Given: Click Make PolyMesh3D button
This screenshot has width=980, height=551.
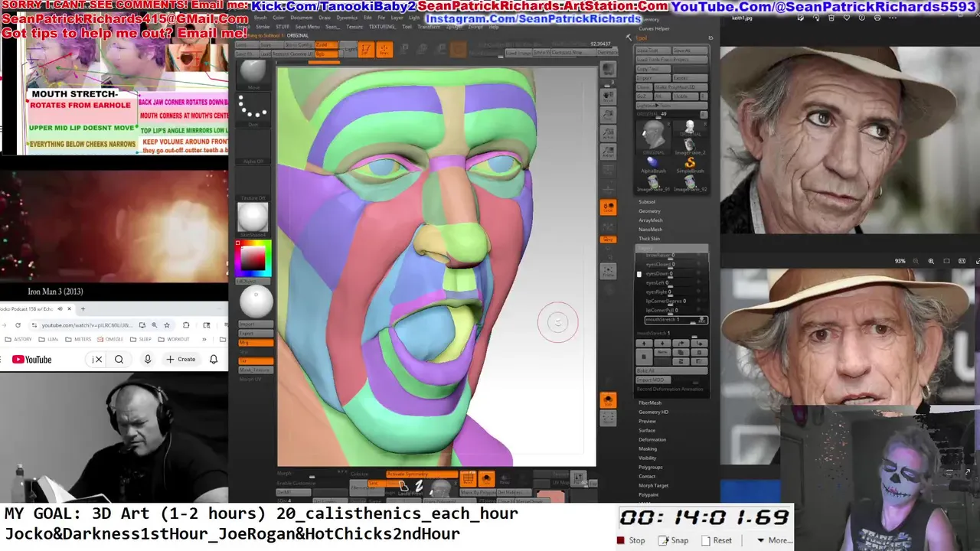Looking at the screenshot, I should click(x=681, y=87).
